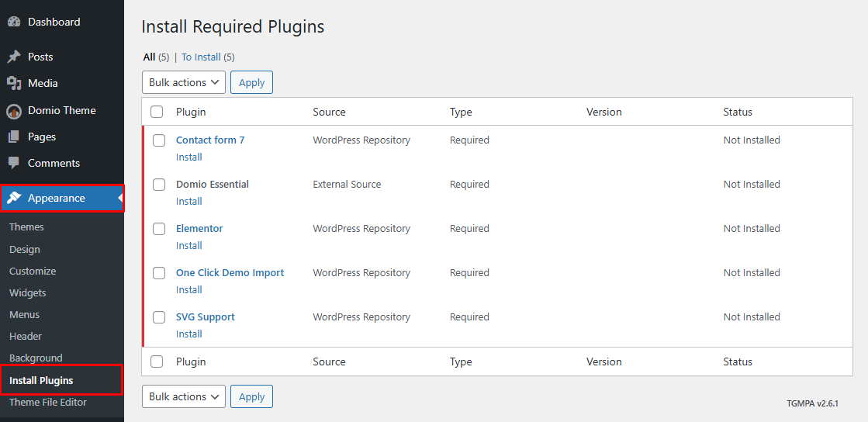The width and height of the screenshot is (868, 422).
Task: Click Install under SVG Support
Action: click(x=188, y=334)
